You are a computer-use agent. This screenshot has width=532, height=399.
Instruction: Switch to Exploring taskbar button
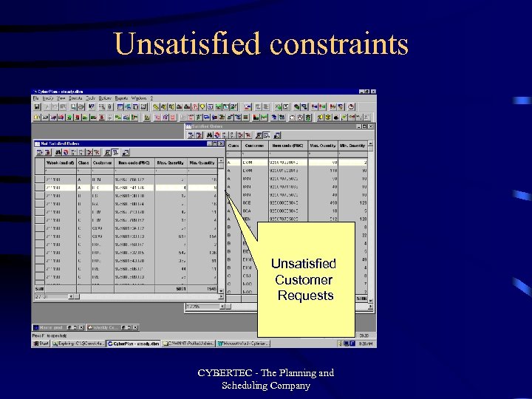click(78, 344)
